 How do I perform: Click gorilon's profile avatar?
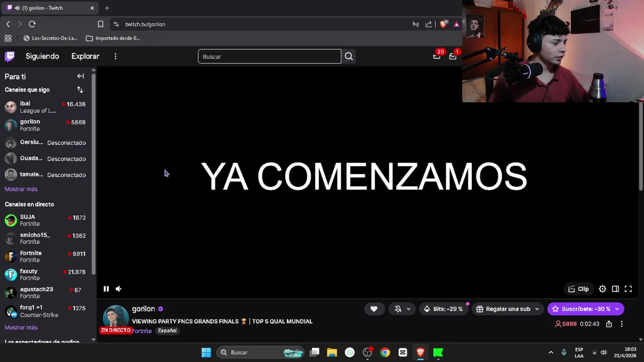point(116,317)
